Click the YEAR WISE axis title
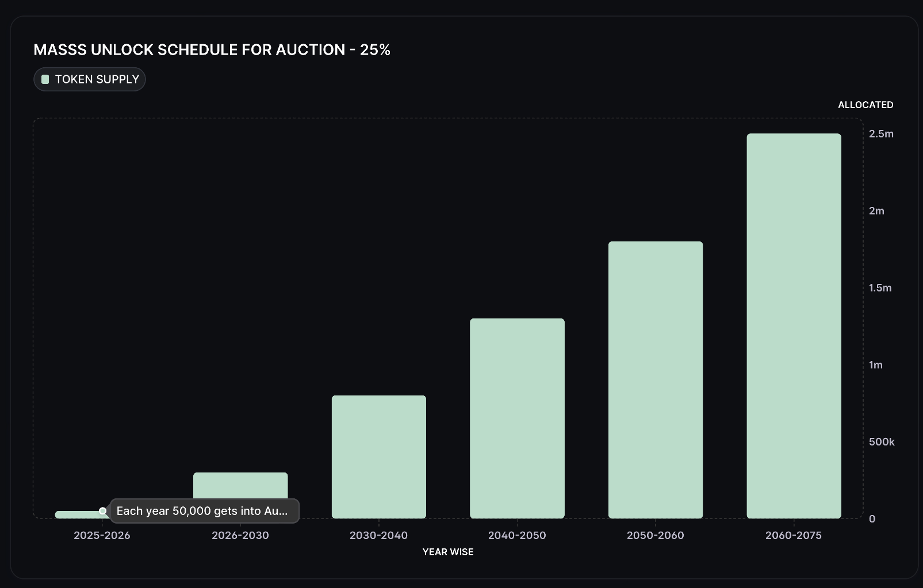Screen dimensions: 923x588 click(x=448, y=552)
